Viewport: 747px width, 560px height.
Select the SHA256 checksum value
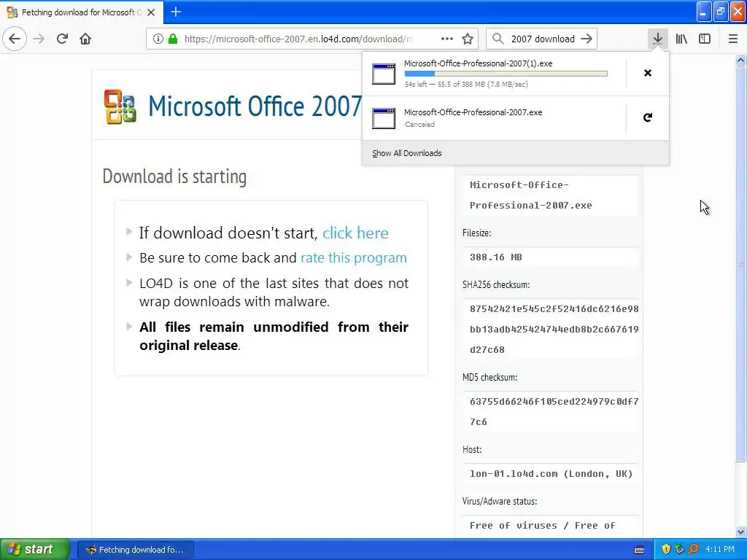pyautogui.click(x=554, y=329)
